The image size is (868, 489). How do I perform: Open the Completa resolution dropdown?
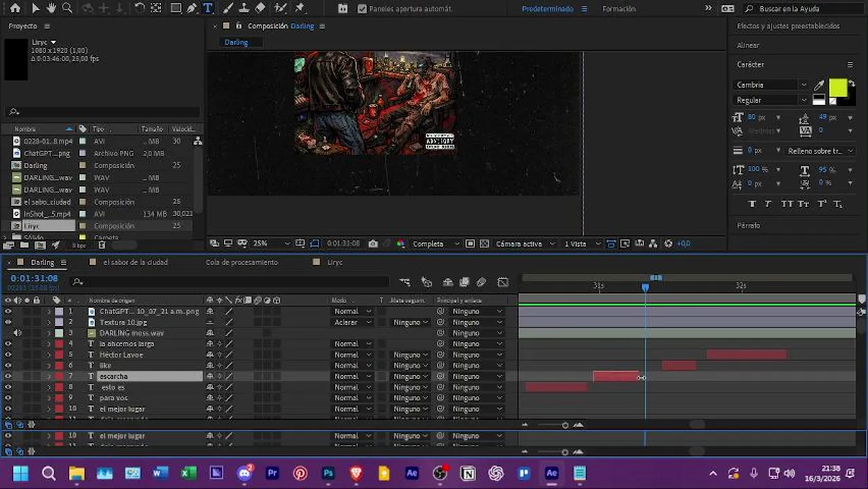click(x=435, y=243)
